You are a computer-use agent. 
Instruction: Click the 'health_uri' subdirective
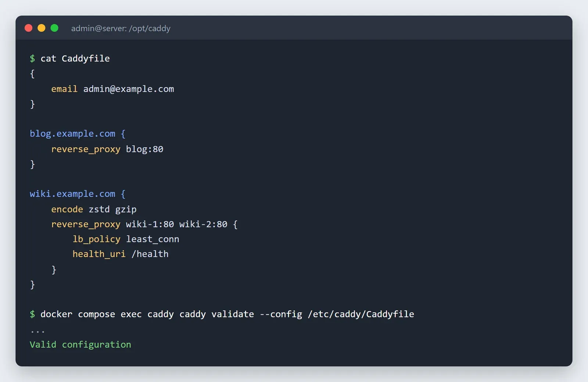pos(99,254)
